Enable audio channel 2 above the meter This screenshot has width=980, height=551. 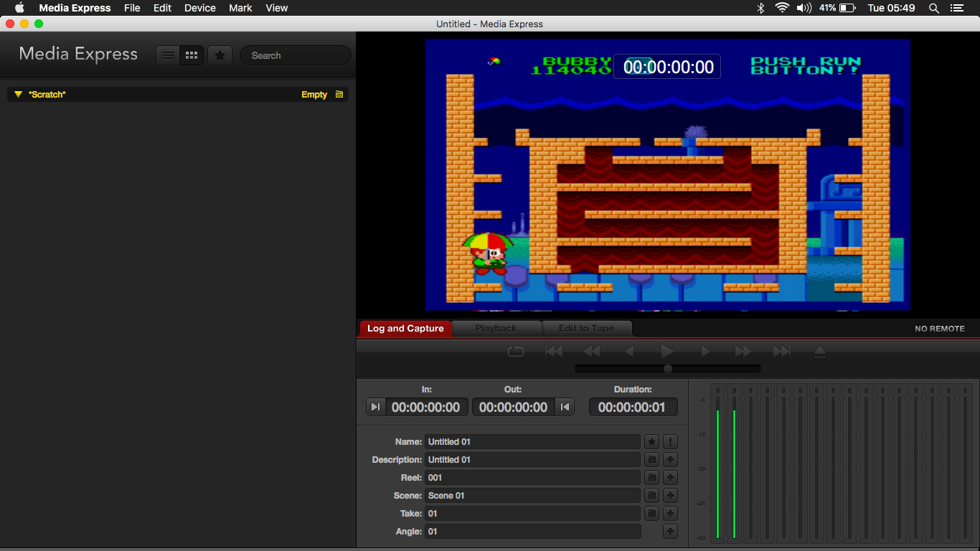[x=733, y=390]
